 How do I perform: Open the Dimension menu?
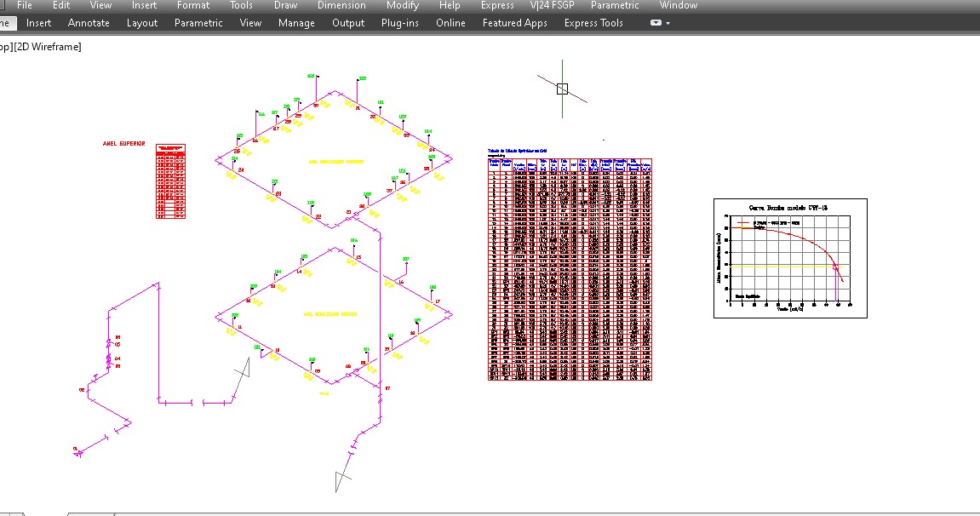click(341, 5)
